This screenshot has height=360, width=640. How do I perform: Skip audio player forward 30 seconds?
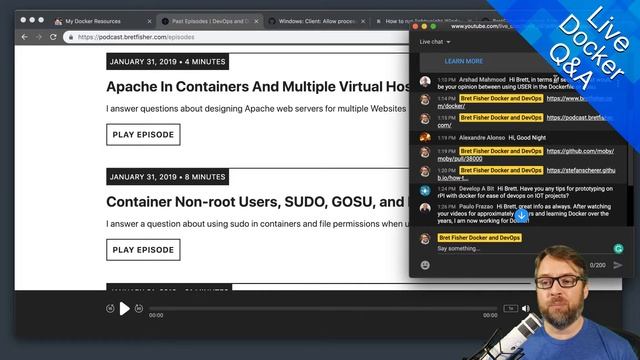tap(139, 309)
